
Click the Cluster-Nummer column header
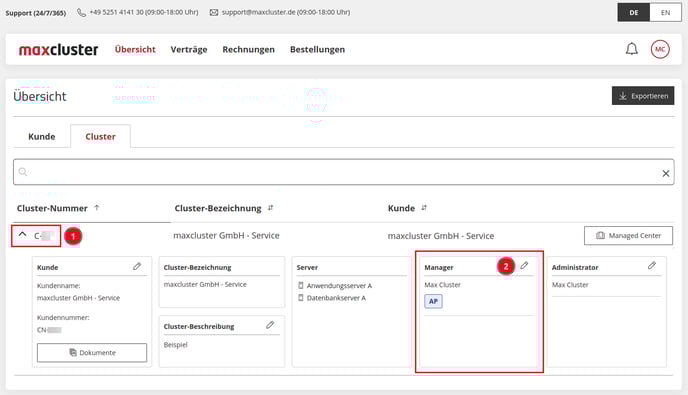click(52, 208)
